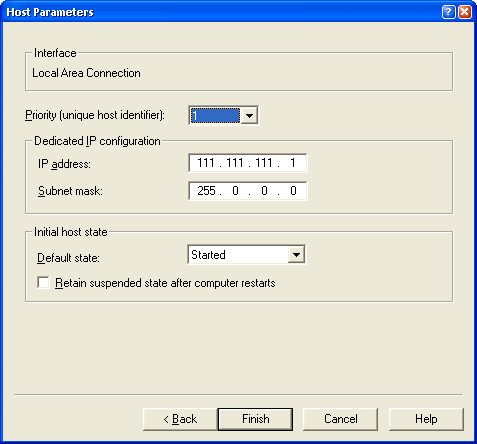Click first octet of IP address
Image resolution: width=477 pixels, height=444 pixels.
(x=206, y=163)
